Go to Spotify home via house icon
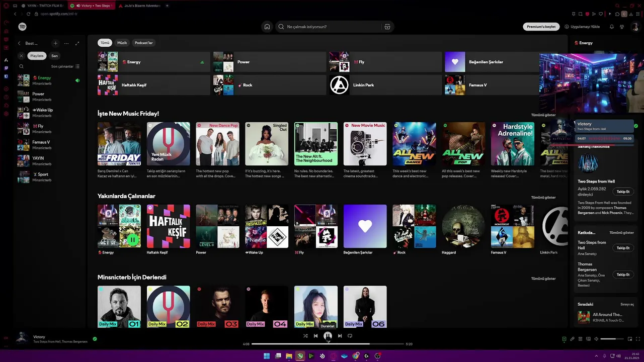This screenshot has width=644, height=362. 267,27
